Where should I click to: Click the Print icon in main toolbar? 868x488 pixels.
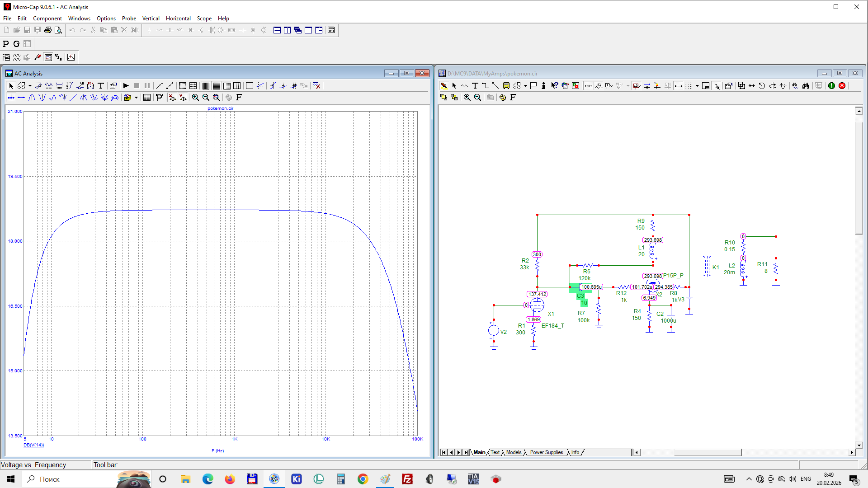pyautogui.click(x=48, y=30)
